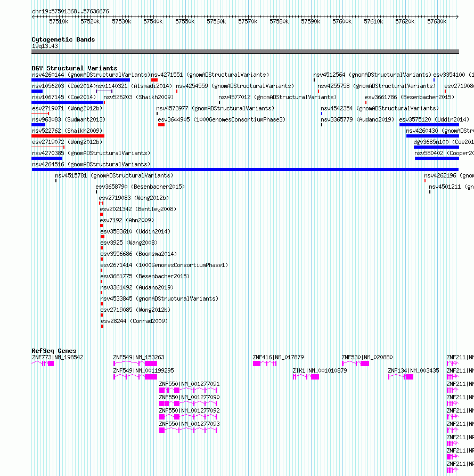Open nsv4270385 gnomAD variant label

(91, 153)
